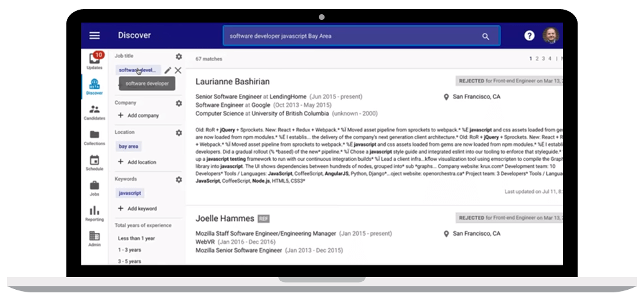Click Laurianne Bashirian's REJECTED status tag

pos(509,81)
